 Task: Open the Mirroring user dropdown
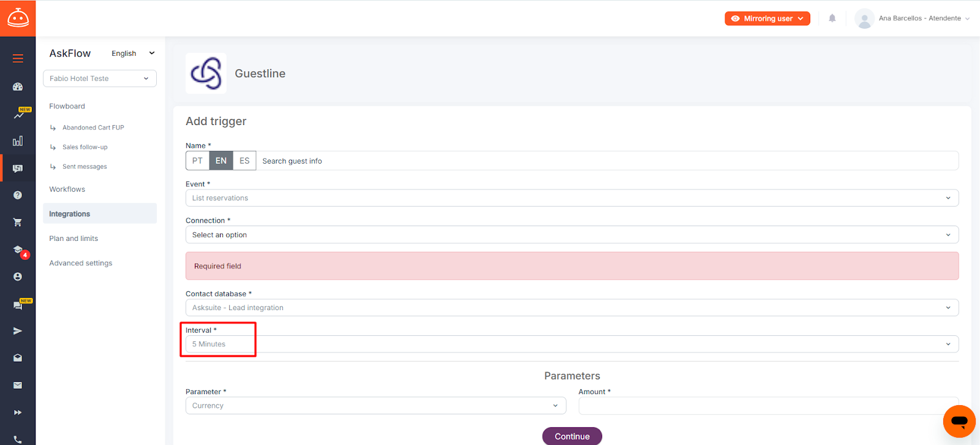[x=767, y=18]
